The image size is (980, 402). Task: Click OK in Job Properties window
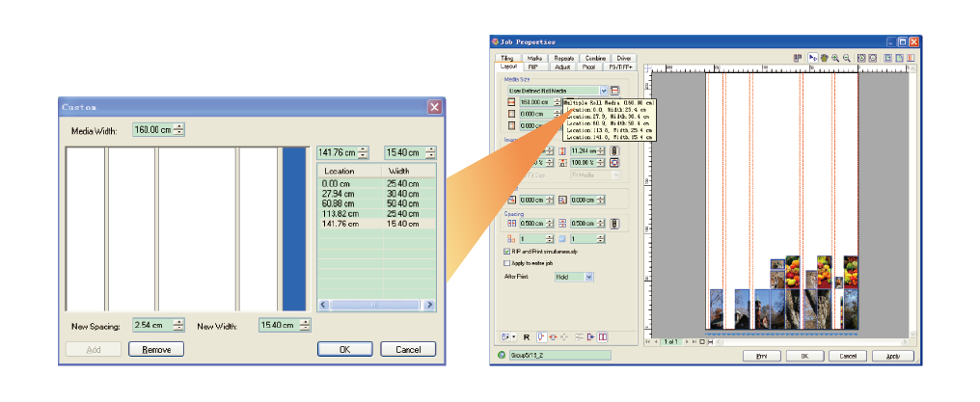point(804,356)
